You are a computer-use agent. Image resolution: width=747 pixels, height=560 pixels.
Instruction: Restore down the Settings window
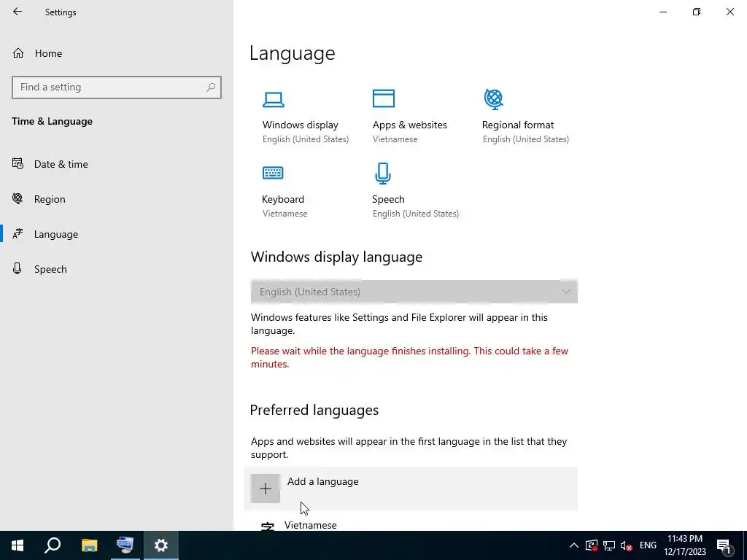tap(697, 12)
